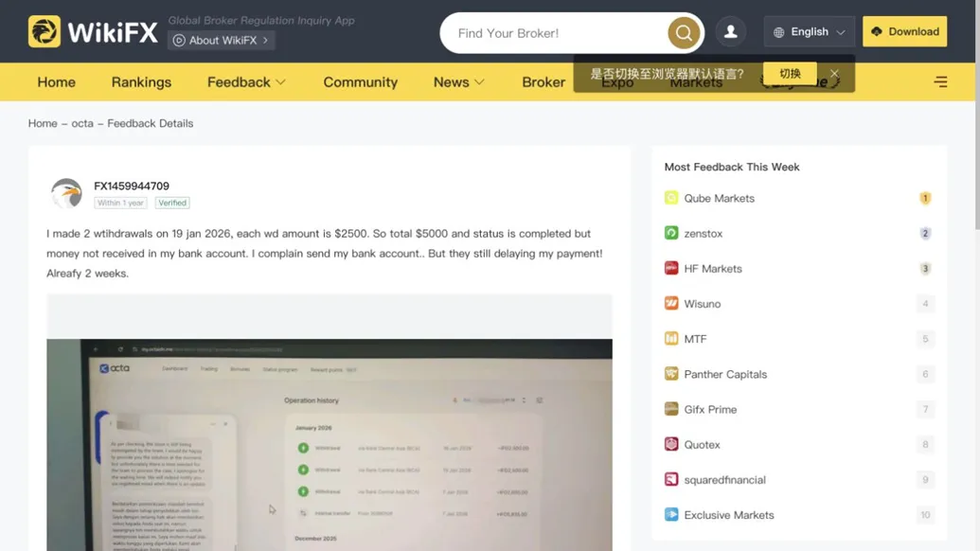980x551 pixels.
Task: Click the cloud download icon
Action: pos(876,31)
